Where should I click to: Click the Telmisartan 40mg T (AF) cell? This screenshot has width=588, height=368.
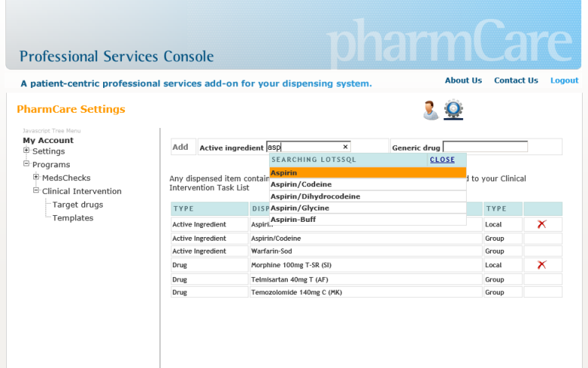coord(366,279)
